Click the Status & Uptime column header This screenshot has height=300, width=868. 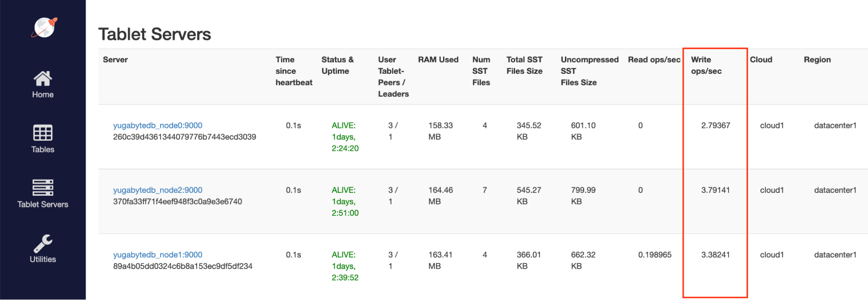click(x=337, y=66)
